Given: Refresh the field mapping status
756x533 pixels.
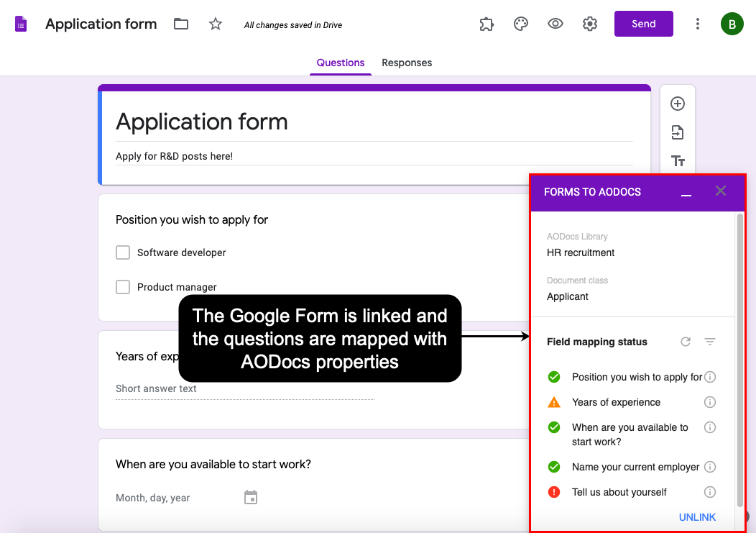Looking at the screenshot, I should (685, 342).
